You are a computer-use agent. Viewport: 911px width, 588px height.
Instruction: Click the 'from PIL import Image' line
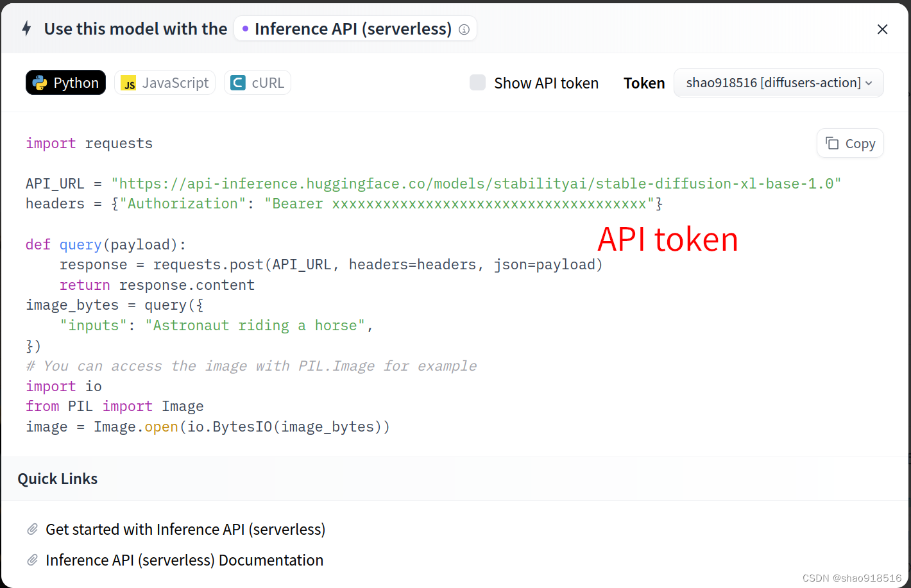pos(115,406)
